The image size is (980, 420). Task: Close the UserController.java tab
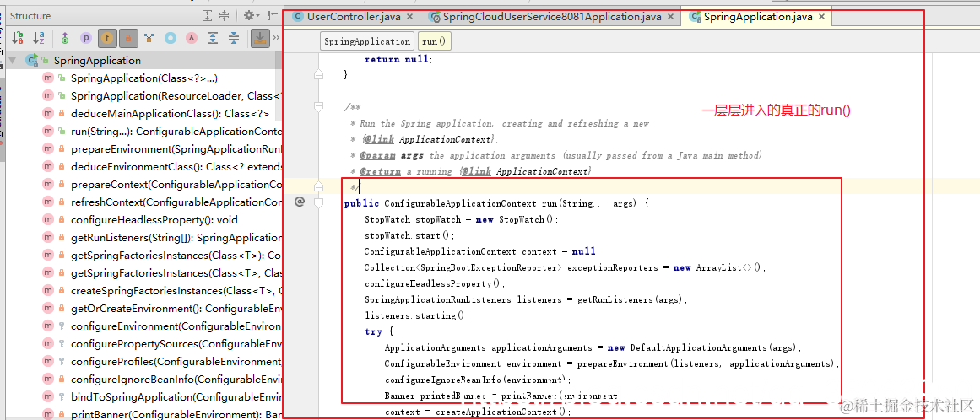[x=409, y=18]
